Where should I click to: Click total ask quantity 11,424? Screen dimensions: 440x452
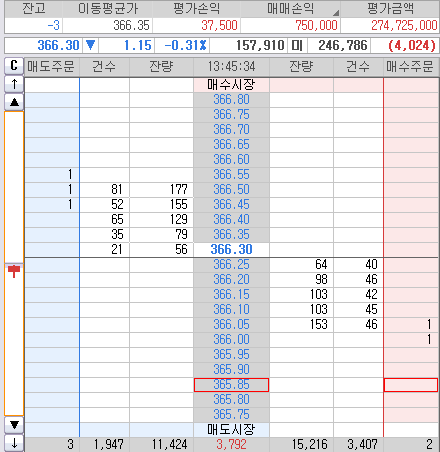170,444
